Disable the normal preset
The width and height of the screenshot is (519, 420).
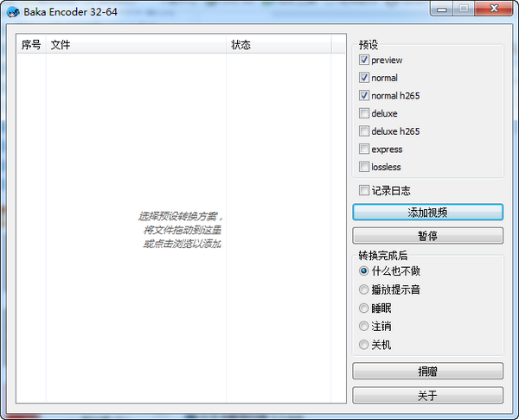point(364,78)
